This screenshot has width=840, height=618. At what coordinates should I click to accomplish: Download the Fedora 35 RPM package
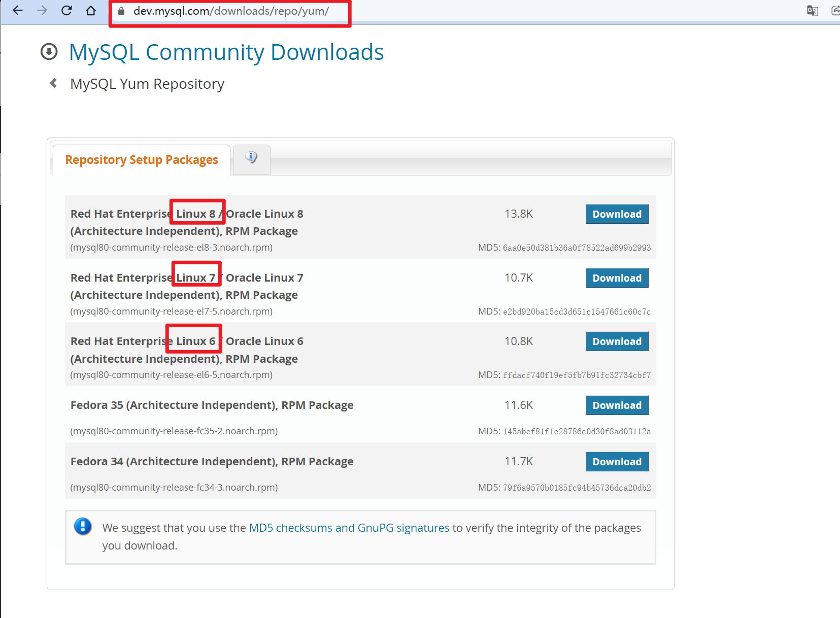click(617, 405)
